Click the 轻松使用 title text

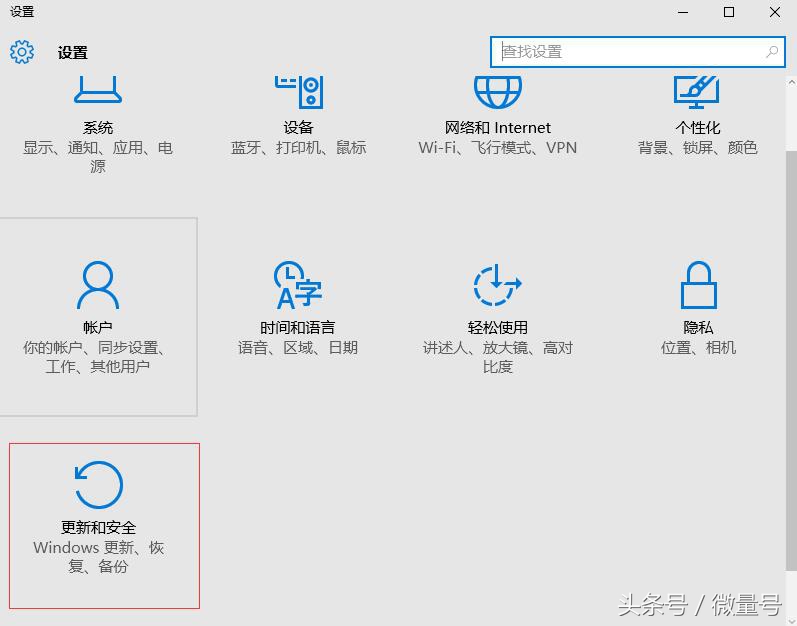click(x=498, y=328)
